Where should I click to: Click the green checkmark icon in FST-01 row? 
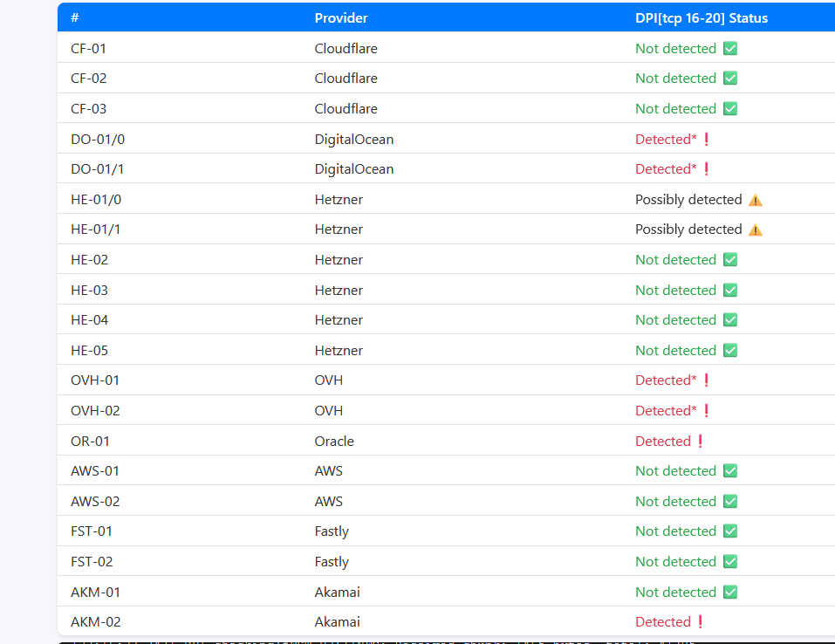730,531
